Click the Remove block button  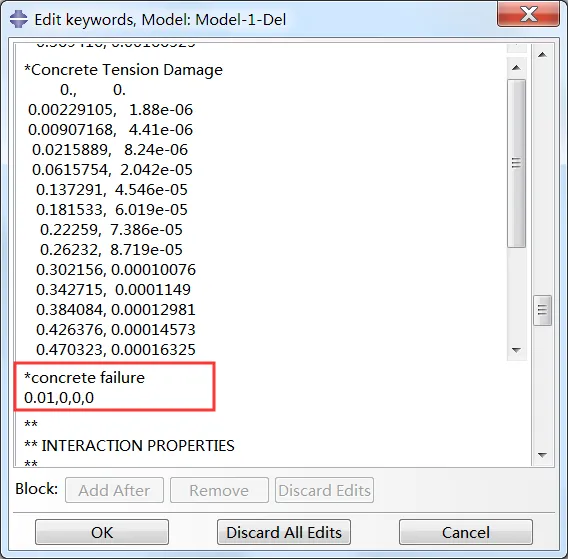point(219,490)
